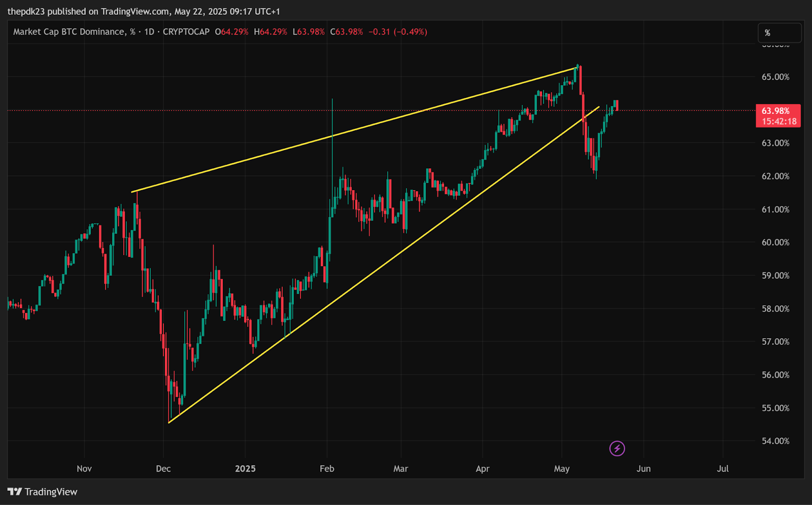Select the Market Cap BTC Dominance title

coord(74,31)
